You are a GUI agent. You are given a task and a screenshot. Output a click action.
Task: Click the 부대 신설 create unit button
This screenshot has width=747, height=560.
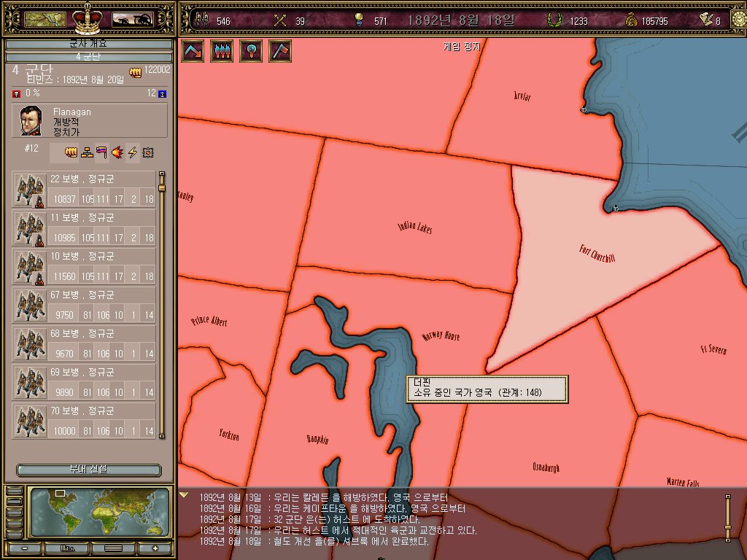point(88,470)
